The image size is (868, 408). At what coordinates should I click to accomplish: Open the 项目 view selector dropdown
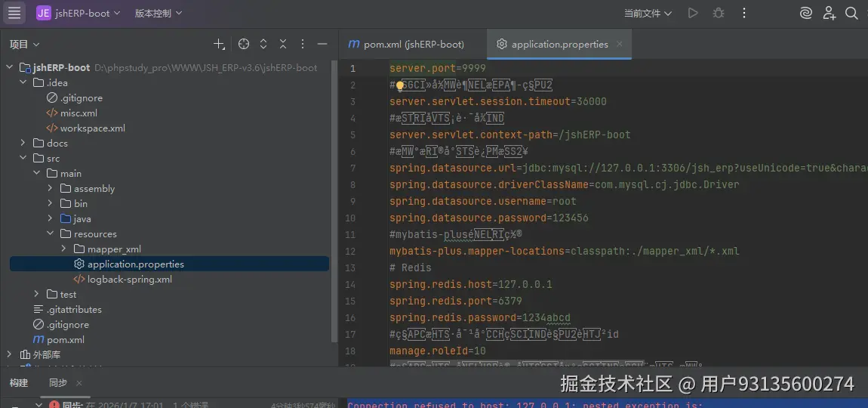click(25, 45)
